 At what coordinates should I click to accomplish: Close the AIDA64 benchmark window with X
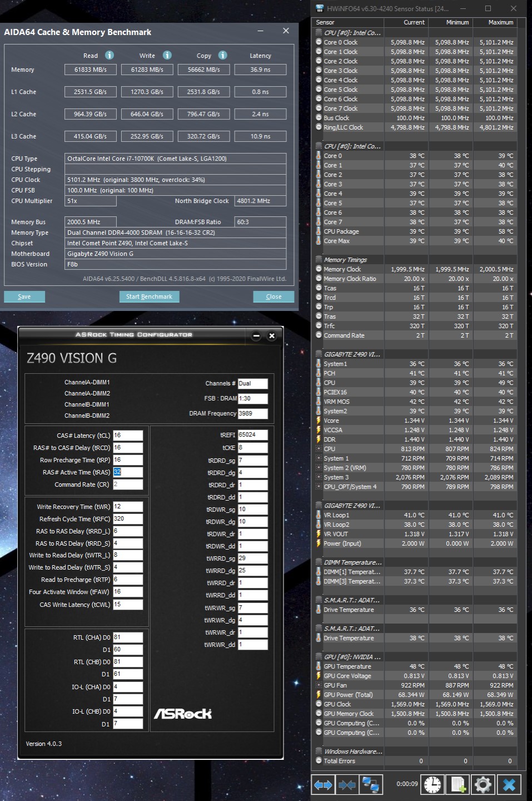click(286, 31)
